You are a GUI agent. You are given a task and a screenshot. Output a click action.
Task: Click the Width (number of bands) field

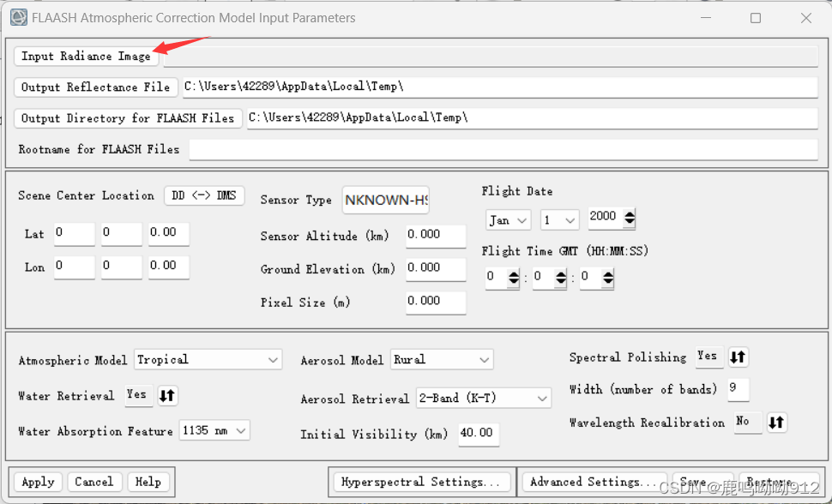pos(739,389)
